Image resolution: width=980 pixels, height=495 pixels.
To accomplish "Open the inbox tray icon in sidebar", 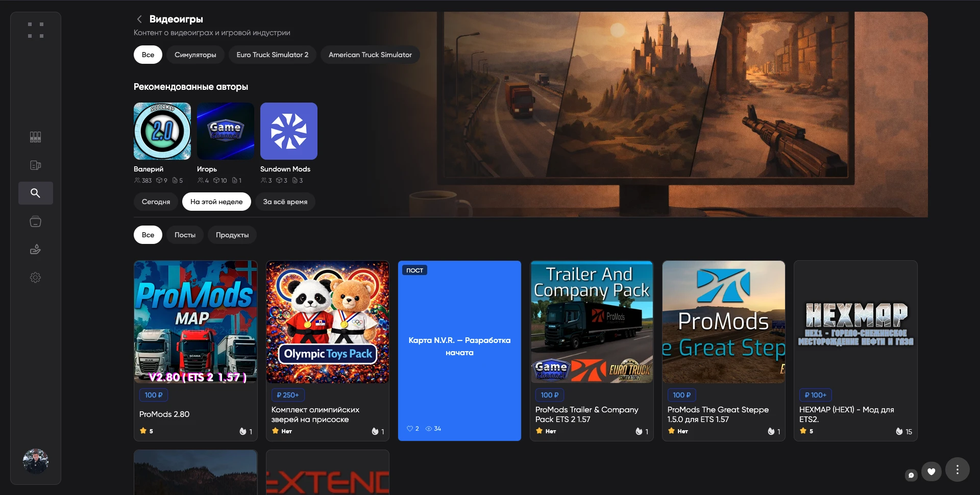I will coord(35,221).
